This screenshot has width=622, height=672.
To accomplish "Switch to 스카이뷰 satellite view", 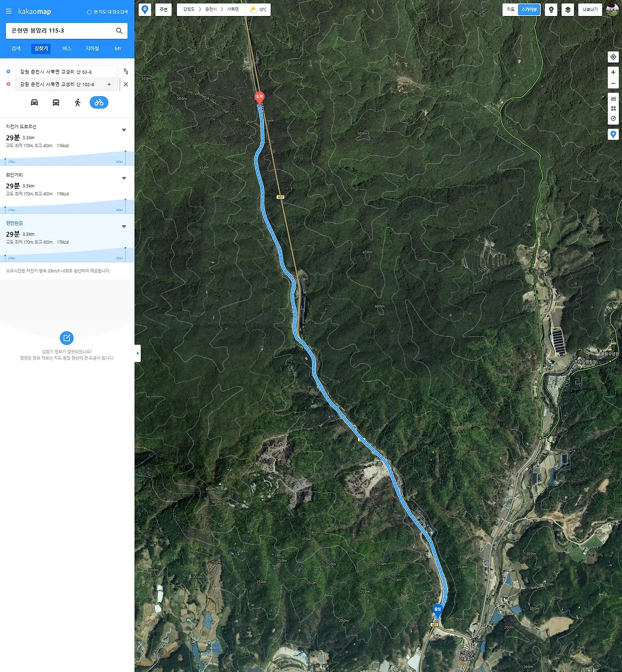I will click(529, 10).
